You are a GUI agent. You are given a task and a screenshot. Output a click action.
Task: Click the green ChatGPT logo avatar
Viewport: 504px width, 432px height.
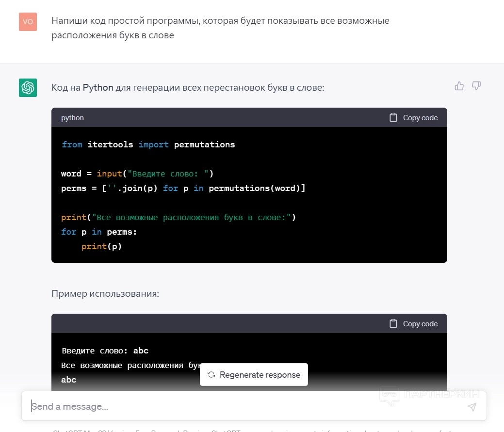[x=28, y=88]
